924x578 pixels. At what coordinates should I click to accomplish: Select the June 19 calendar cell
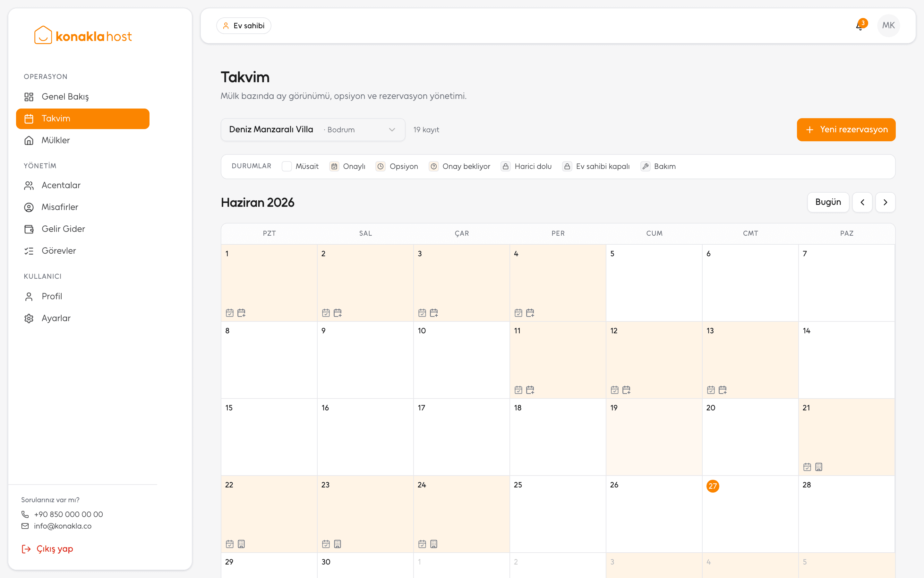point(654,437)
